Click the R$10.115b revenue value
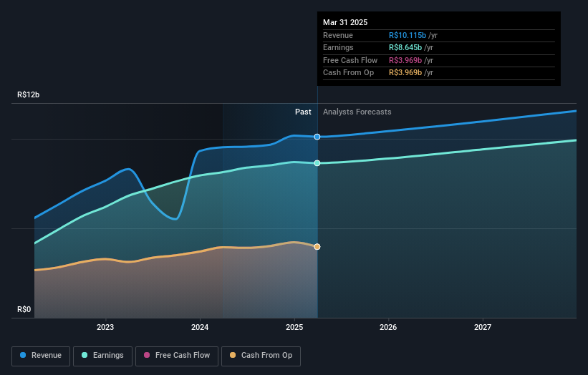Viewport: 588px width, 375px height. pyautogui.click(x=408, y=35)
